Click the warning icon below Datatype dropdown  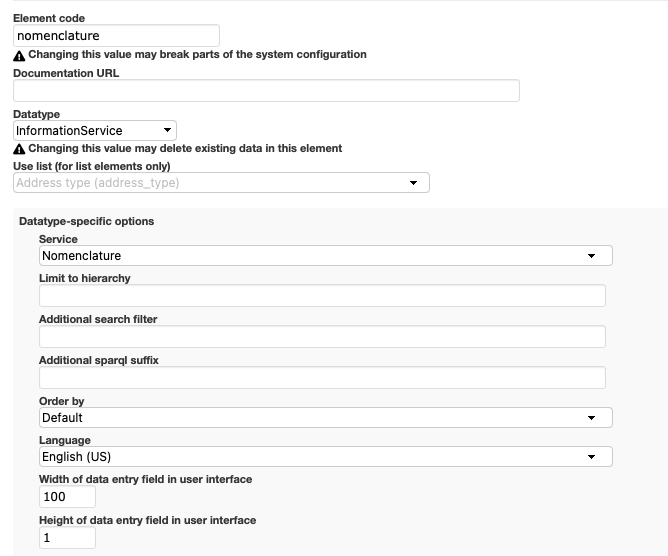click(19, 148)
